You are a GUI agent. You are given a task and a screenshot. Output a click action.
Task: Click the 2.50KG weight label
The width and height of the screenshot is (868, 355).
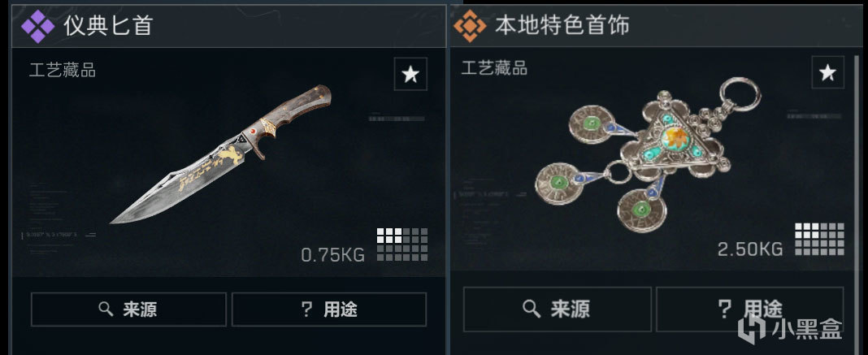point(750,249)
